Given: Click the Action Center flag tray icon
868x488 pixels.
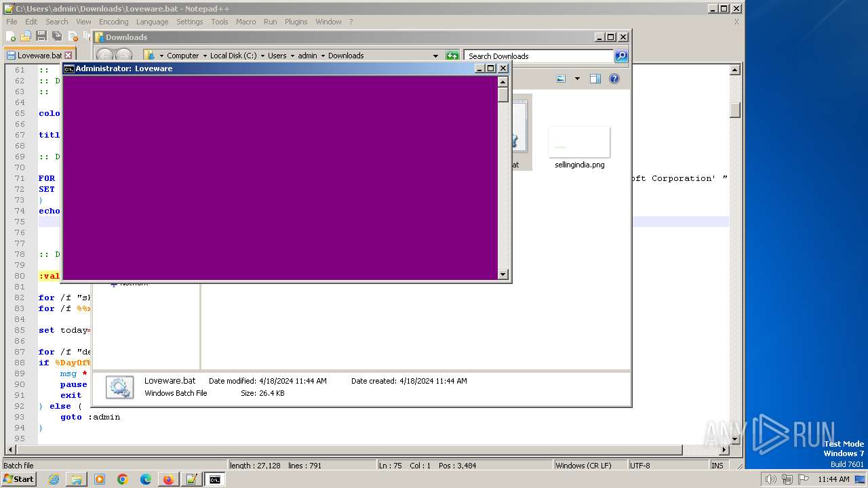Looking at the screenshot, I should coord(804,479).
